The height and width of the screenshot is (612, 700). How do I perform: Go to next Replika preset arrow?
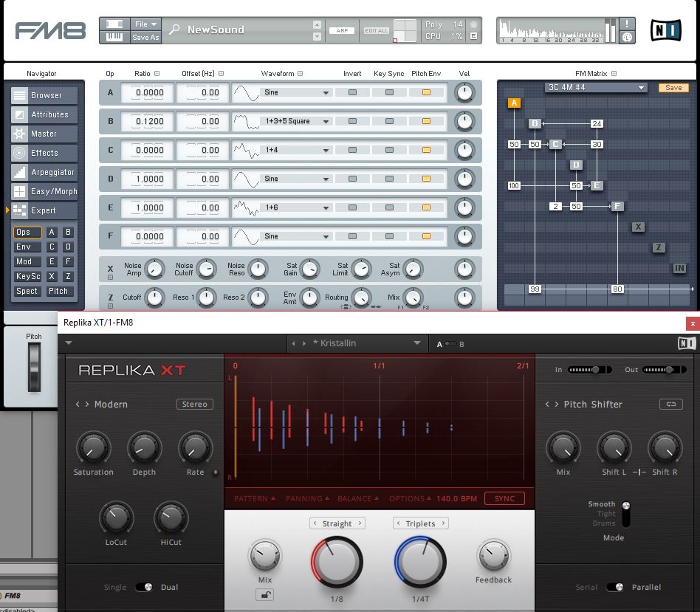[304, 343]
